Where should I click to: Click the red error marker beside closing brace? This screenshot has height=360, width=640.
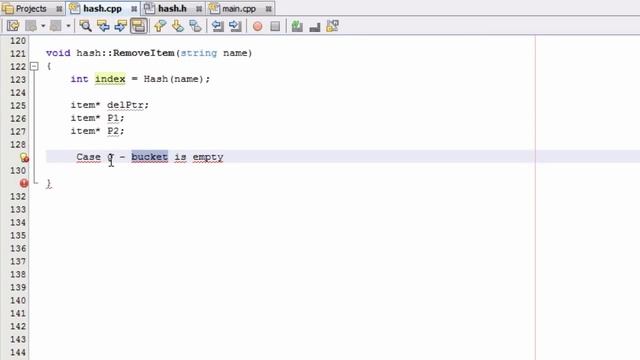pyautogui.click(x=24, y=183)
